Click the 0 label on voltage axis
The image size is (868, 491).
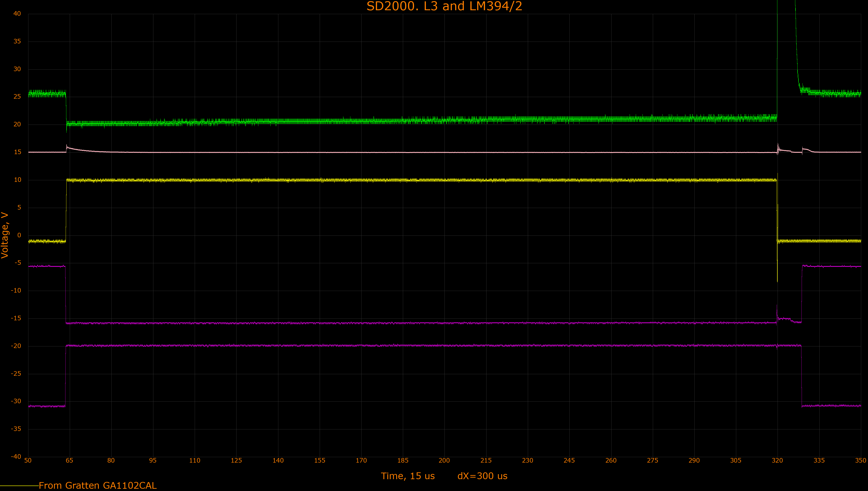point(19,235)
